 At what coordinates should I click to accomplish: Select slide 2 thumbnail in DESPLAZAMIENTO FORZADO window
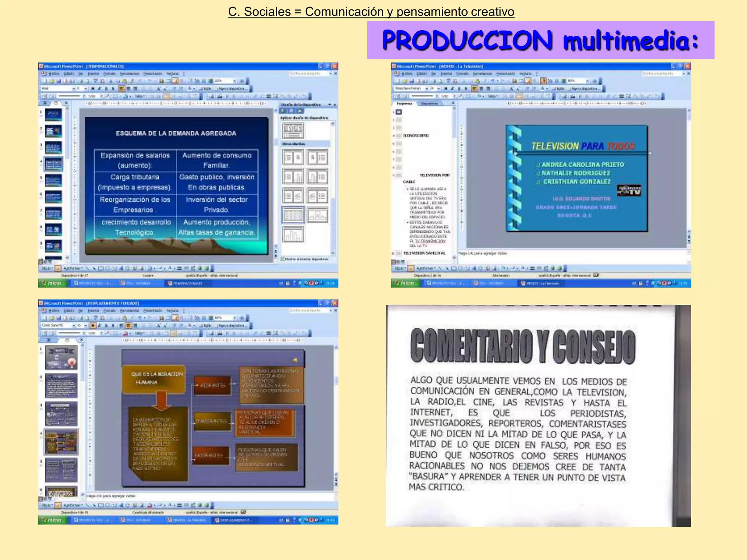[61, 386]
